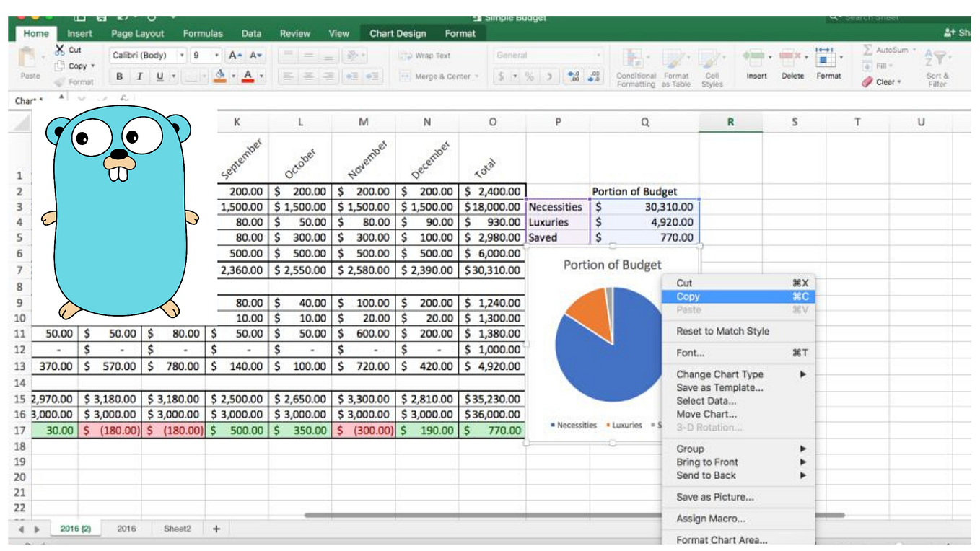Expand the font color dropdown arrow
The width and height of the screenshot is (980, 551).
coord(261,76)
